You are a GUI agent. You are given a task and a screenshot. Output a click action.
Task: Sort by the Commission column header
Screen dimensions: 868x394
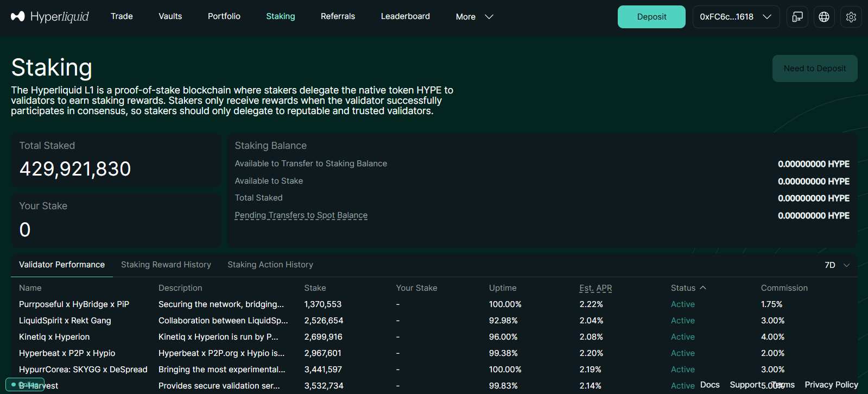coord(784,288)
